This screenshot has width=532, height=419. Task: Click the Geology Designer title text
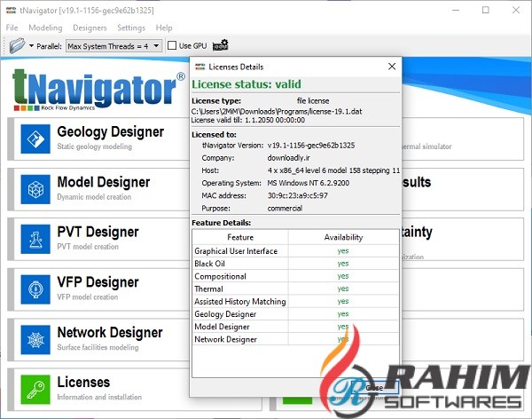click(110, 132)
